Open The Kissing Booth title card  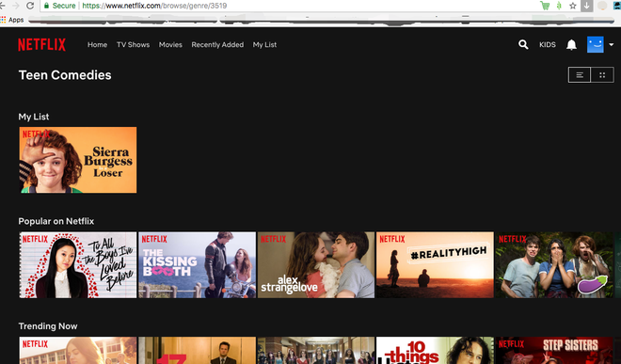[197, 265]
